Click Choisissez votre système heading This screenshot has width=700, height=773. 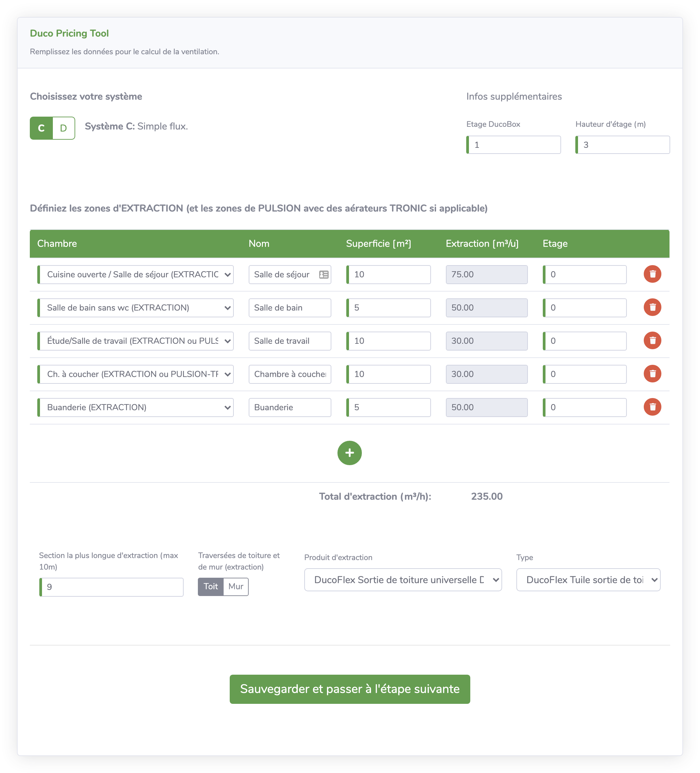(86, 97)
